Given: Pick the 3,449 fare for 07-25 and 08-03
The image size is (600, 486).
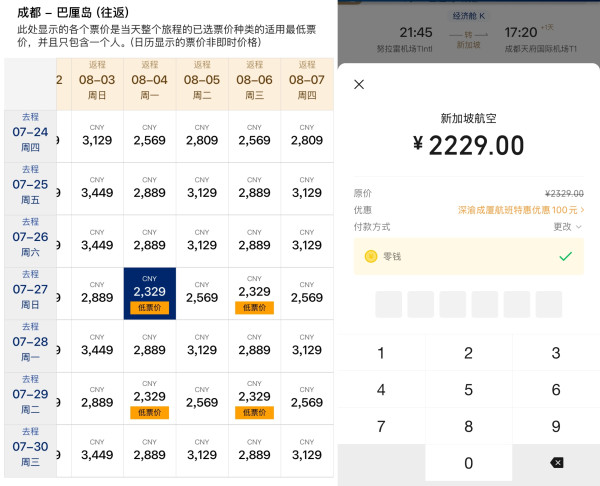Looking at the screenshot, I should pos(97,189).
